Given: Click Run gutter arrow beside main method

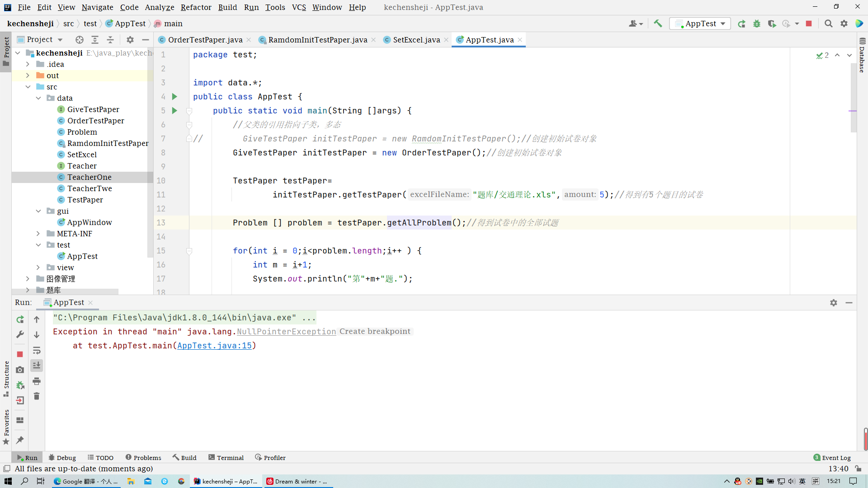Looking at the screenshot, I should point(175,111).
